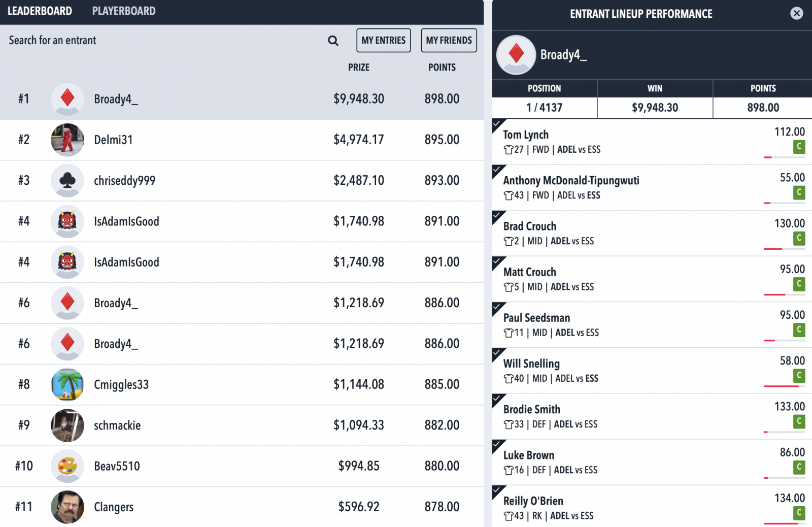Click Broady4_ avatar in rank #1 row

pos(67,99)
